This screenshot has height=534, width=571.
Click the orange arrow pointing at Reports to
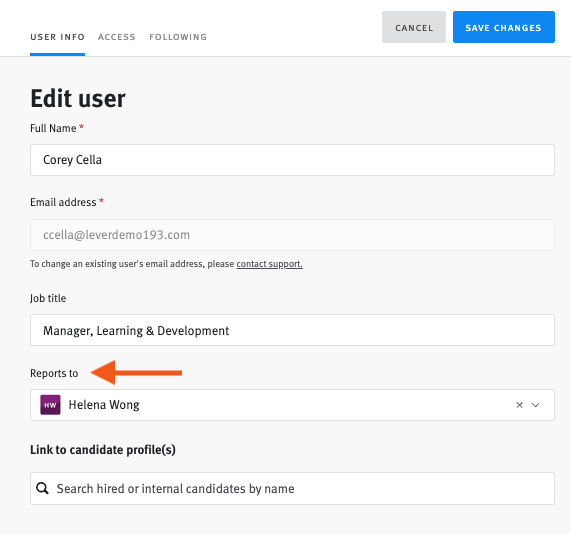(136, 373)
